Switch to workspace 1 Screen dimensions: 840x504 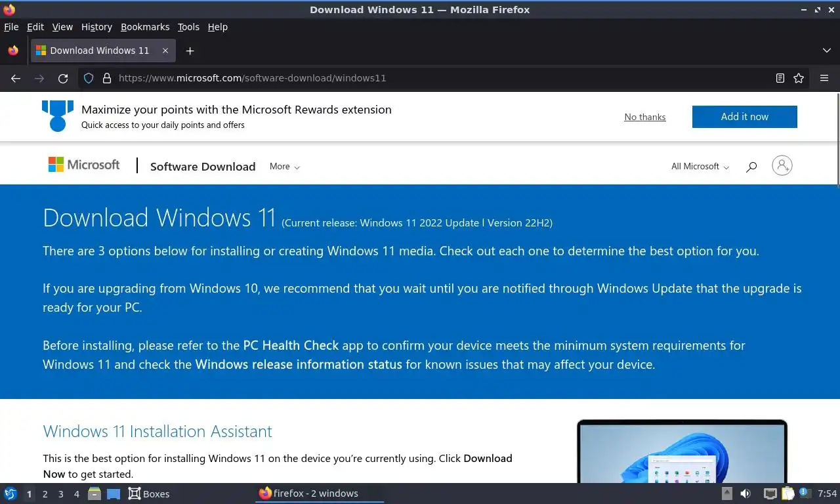29,494
